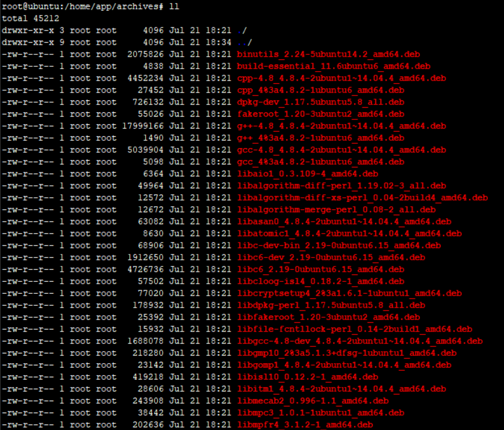Click the 'total 45212' line
504x430 pixels.
pyautogui.click(x=30, y=19)
